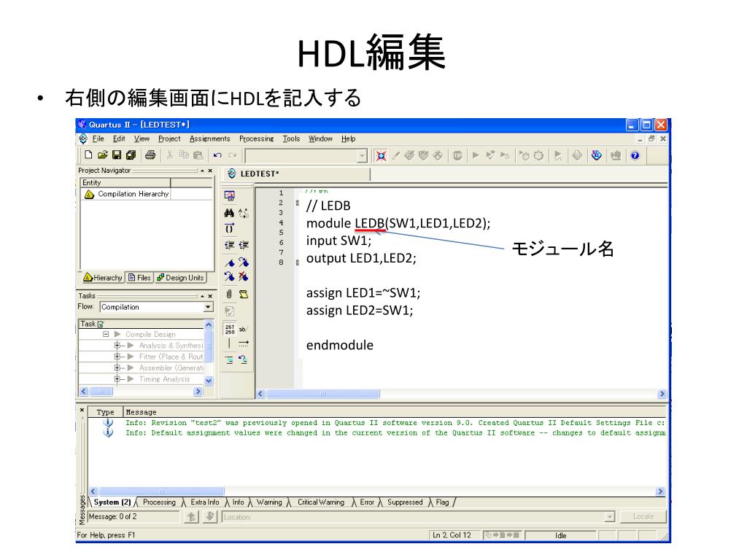This screenshot has width=747, height=560.
Task: Switch to the Flag messages tab
Action: coord(442,502)
